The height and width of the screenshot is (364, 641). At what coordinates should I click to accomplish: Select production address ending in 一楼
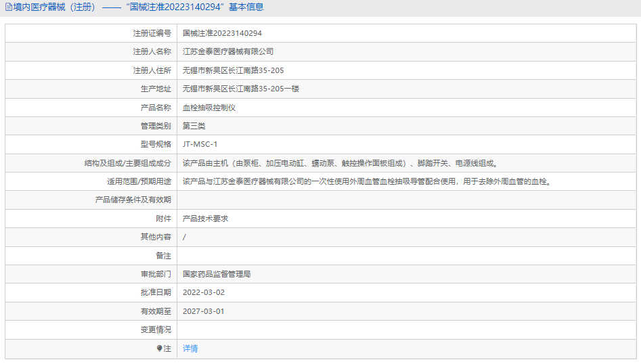pyautogui.click(x=241, y=89)
